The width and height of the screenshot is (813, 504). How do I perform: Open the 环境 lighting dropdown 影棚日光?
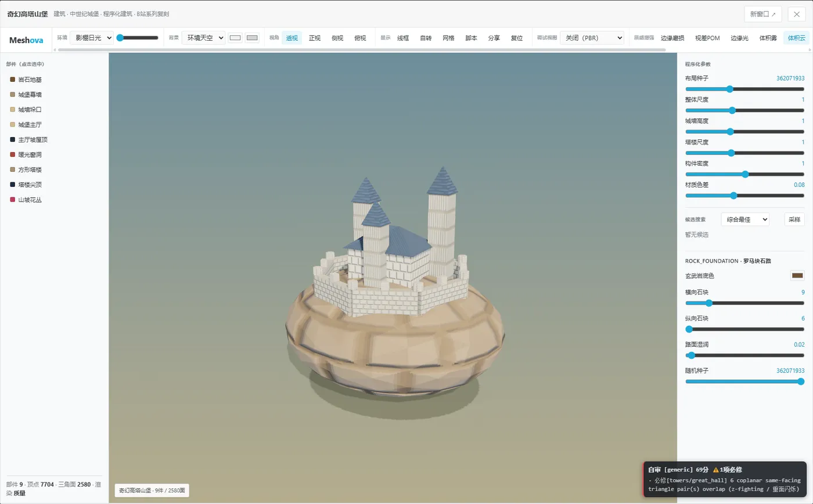coord(92,38)
